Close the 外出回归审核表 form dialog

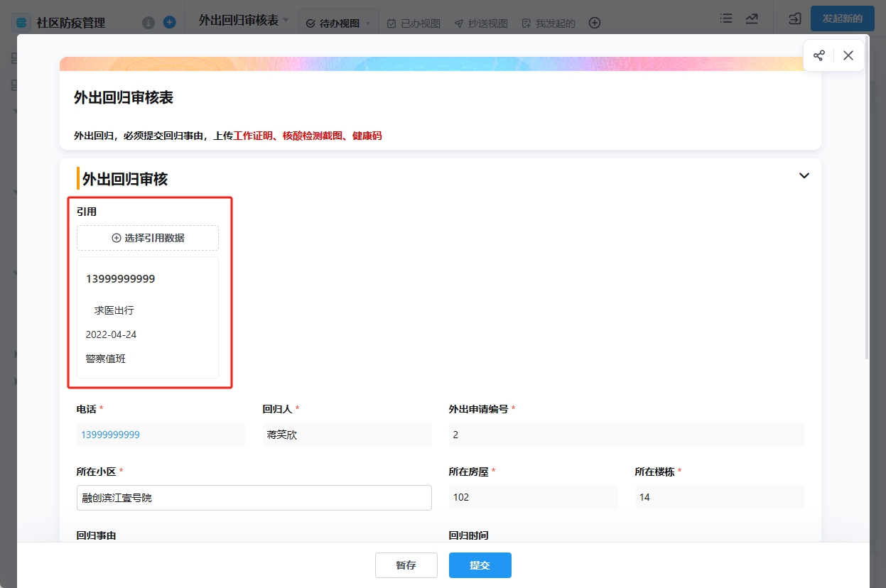[x=848, y=55]
